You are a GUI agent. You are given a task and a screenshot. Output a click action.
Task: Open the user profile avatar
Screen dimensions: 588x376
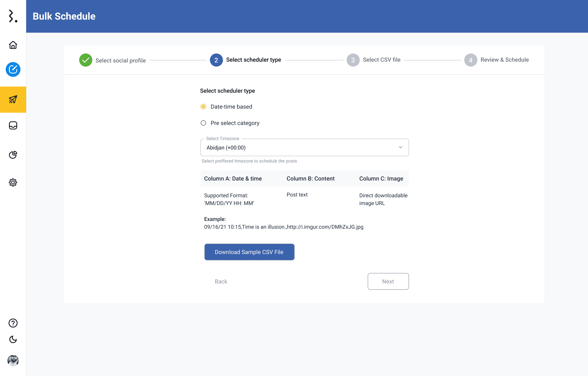(x=13, y=361)
